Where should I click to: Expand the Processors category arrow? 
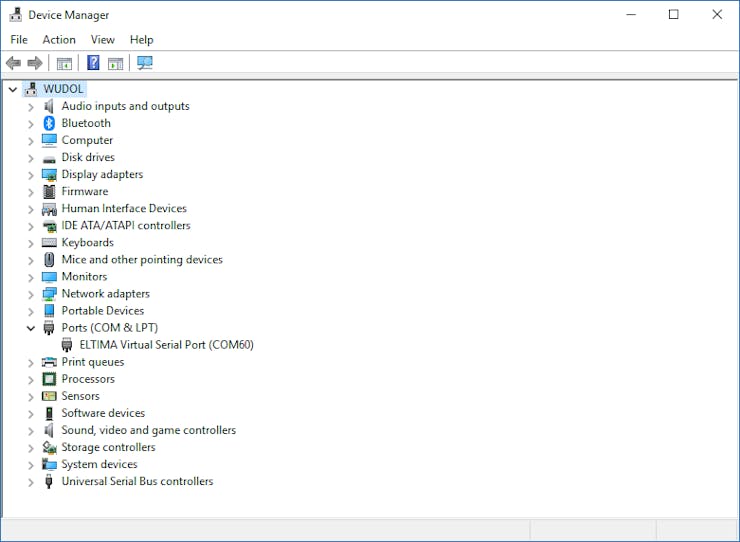point(31,380)
